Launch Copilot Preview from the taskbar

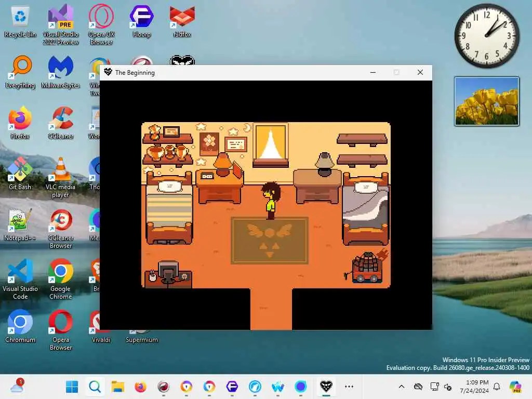click(x=516, y=387)
